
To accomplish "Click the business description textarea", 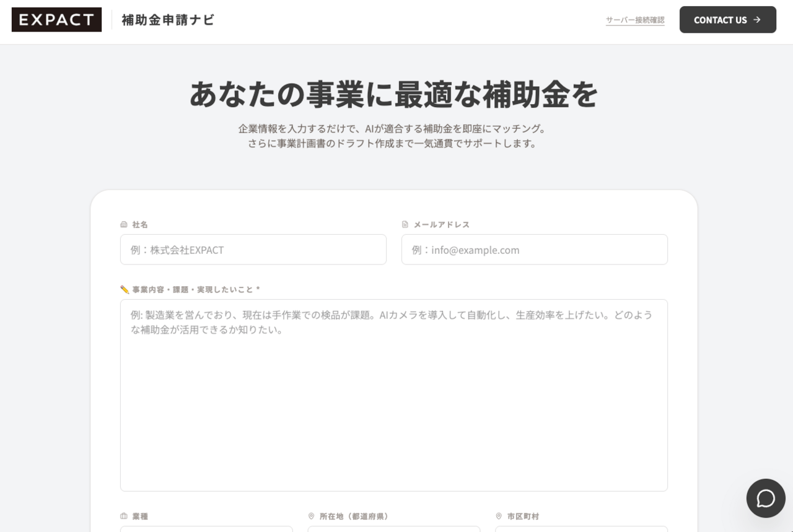I will tap(394, 395).
